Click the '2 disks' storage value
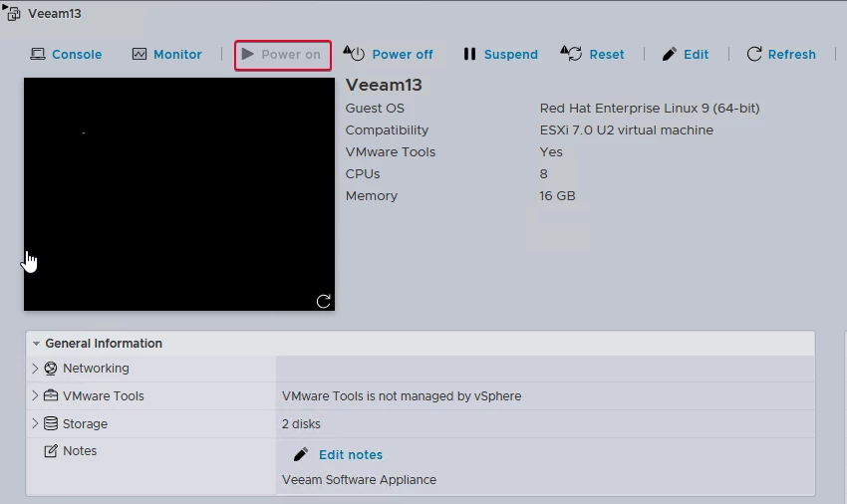This screenshot has height=504, width=847. [301, 424]
